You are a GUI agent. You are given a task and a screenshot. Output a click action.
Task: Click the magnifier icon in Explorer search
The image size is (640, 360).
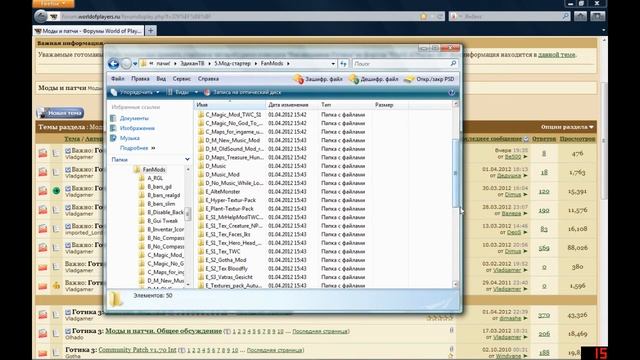pos(453,64)
